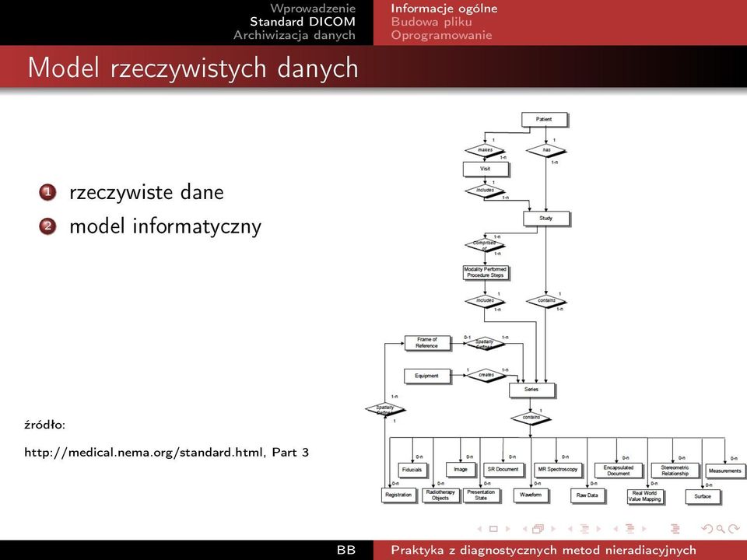Click bullet 1 rzeczywiste dane

coord(146,192)
